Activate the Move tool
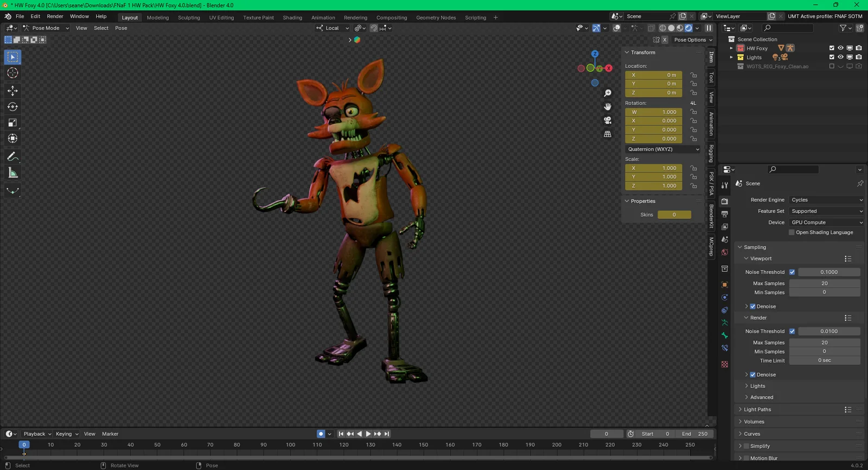The width and height of the screenshot is (868, 470). point(12,91)
